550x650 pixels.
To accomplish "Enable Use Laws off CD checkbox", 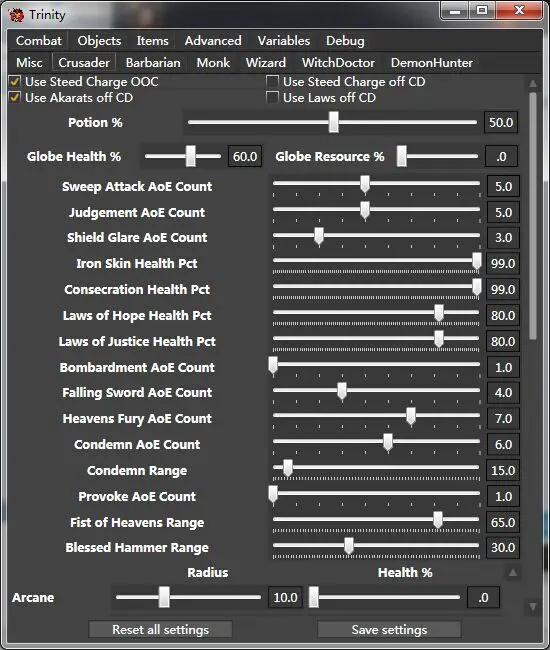I will coord(272,97).
